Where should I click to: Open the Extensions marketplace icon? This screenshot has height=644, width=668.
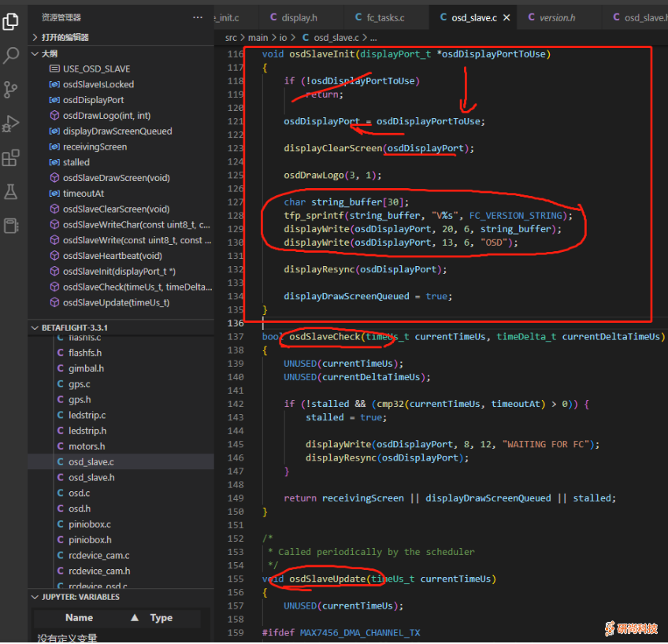tap(11, 158)
